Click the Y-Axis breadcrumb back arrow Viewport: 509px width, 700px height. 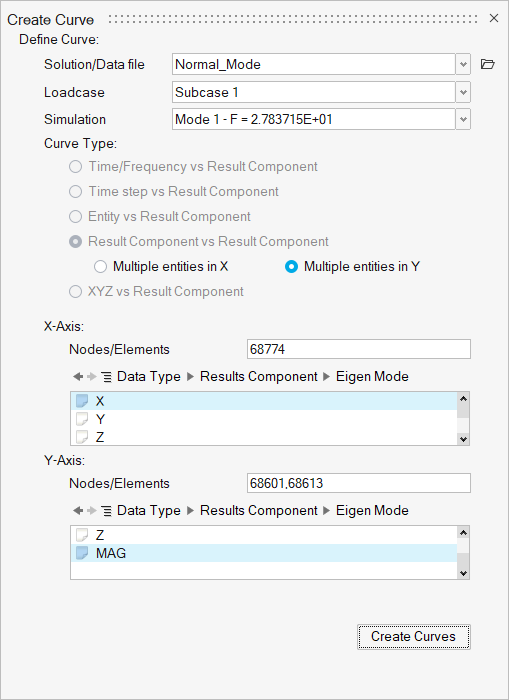click(78, 511)
